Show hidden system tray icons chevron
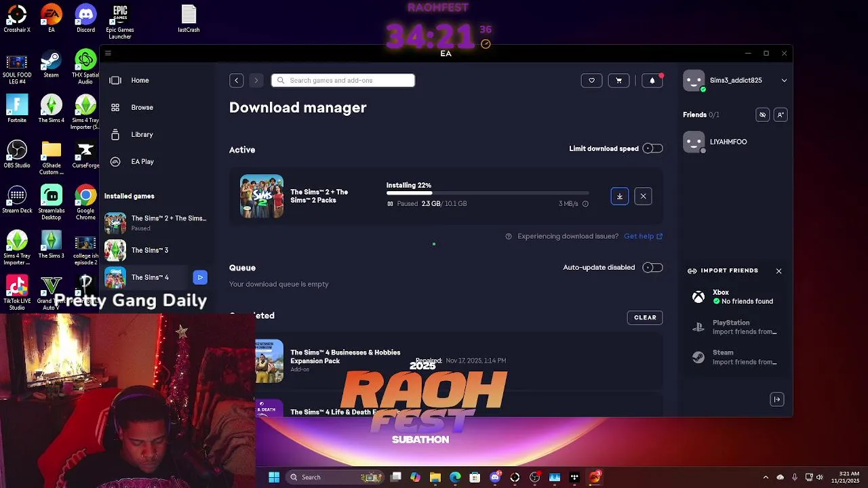Viewport: 868px width, 488px height. click(766, 477)
